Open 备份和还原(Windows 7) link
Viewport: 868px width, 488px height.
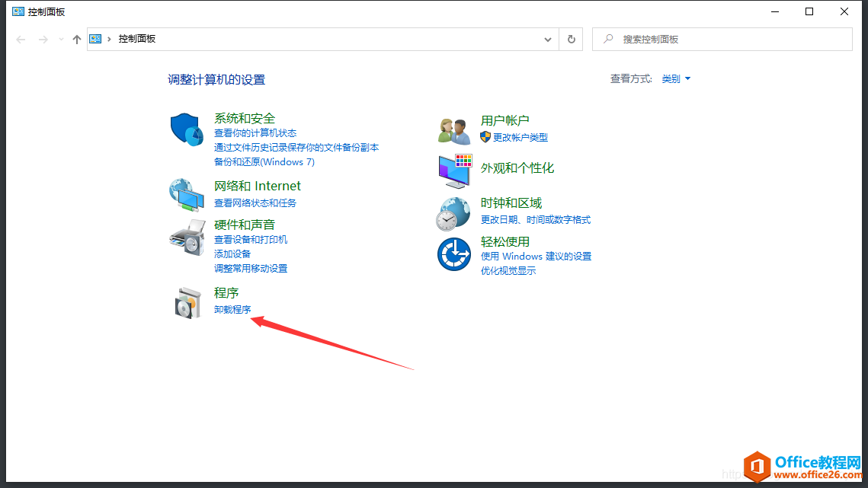[x=264, y=161]
